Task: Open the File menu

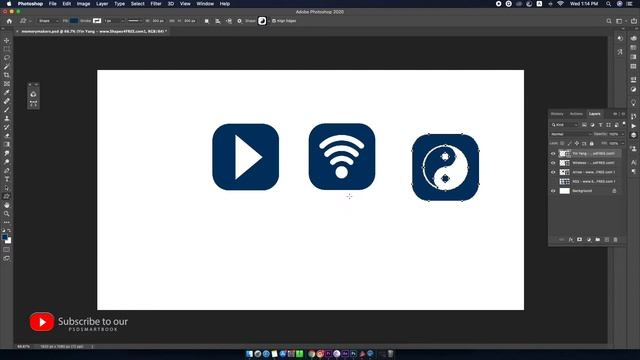Action: 53,4
